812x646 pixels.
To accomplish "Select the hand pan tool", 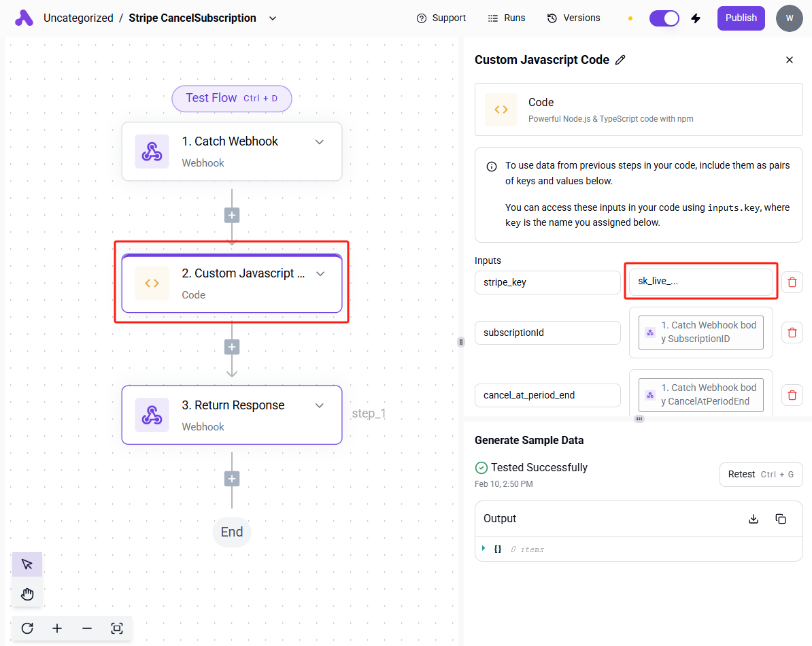I will coord(27,595).
